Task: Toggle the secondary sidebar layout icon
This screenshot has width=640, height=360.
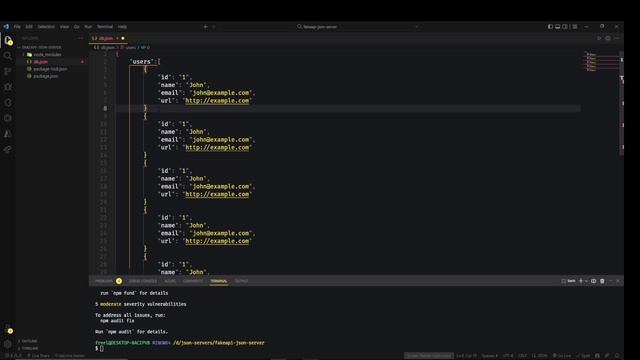Action: point(565,27)
